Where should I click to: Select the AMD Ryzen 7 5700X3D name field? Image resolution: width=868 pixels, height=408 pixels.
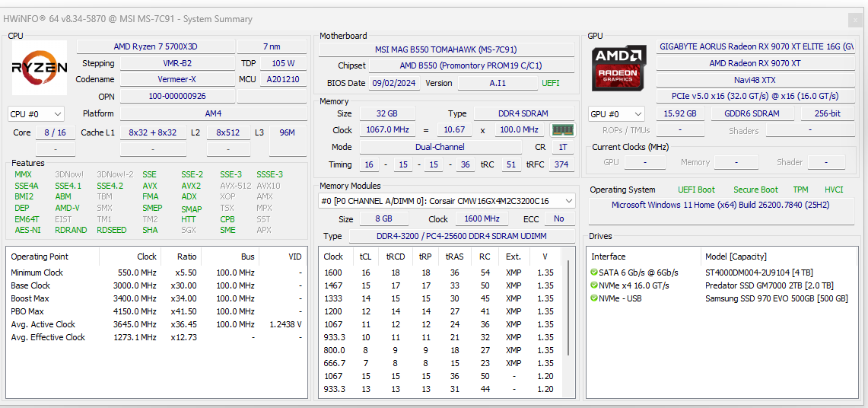click(x=155, y=46)
